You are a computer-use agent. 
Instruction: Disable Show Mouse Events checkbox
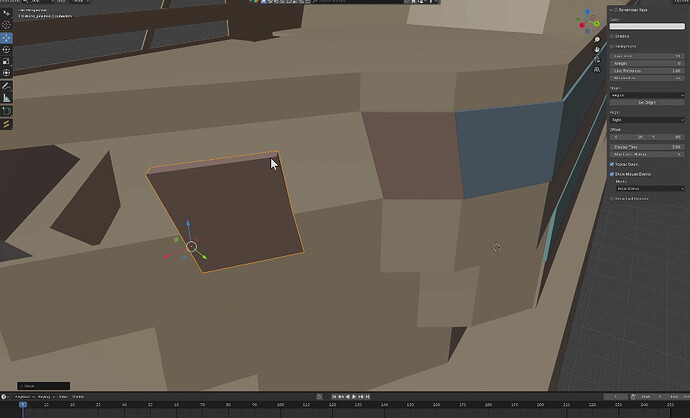[x=612, y=174]
